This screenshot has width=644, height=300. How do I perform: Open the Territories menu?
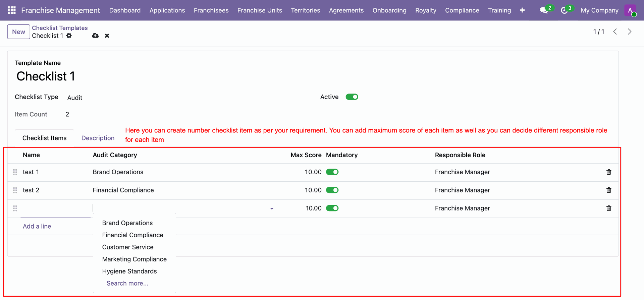305,10
